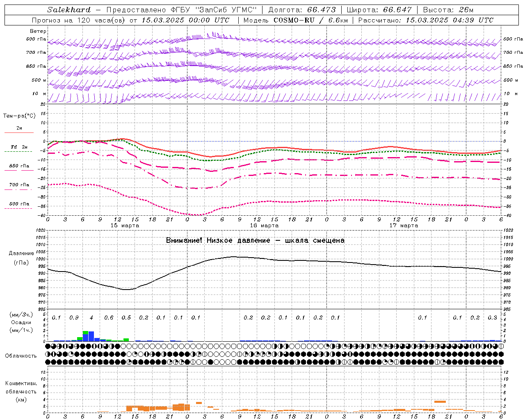This screenshot has height=420, width=525.
Task: Click the "850 гПа" temperature legend entry
Action: click(19, 166)
